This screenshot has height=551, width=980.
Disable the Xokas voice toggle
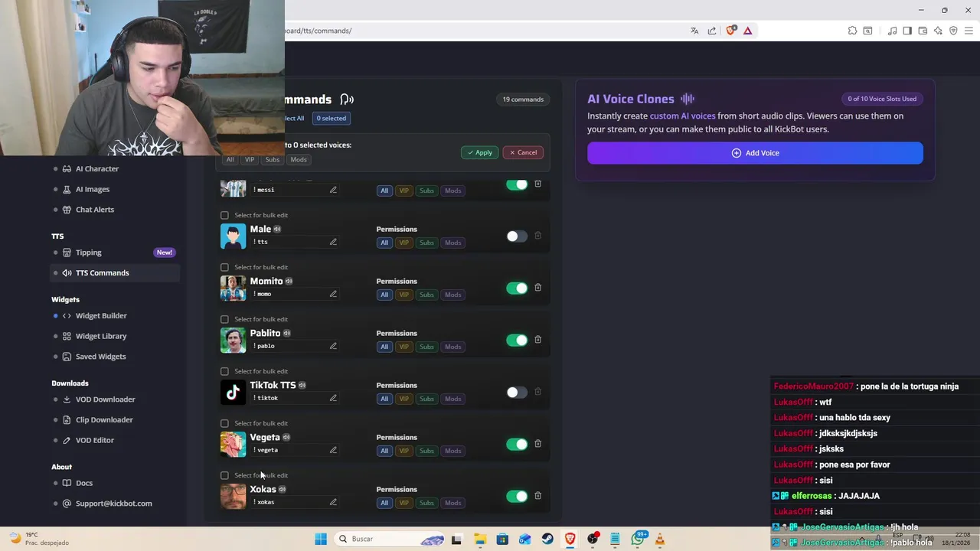(517, 496)
